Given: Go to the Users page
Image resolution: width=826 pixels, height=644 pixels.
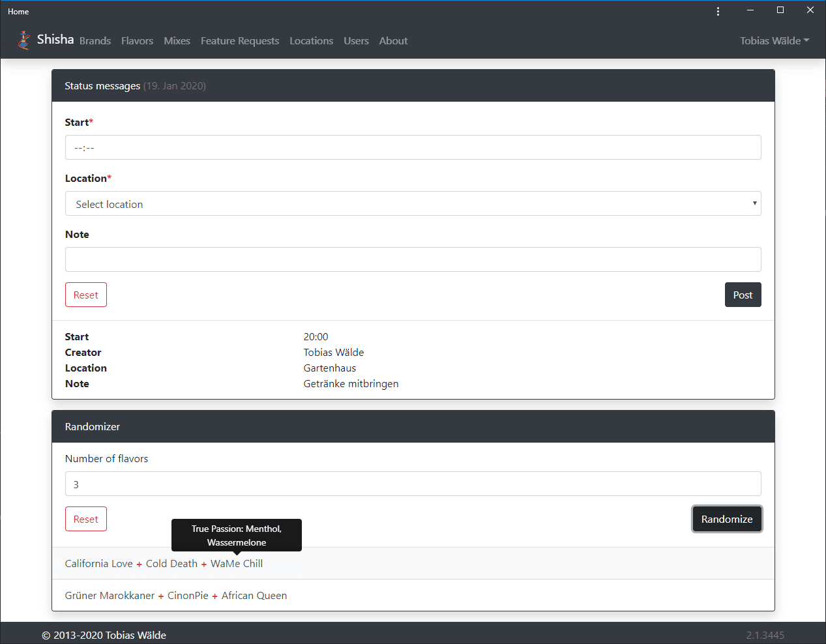Looking at the screenshot, I should tap(356, 41).
